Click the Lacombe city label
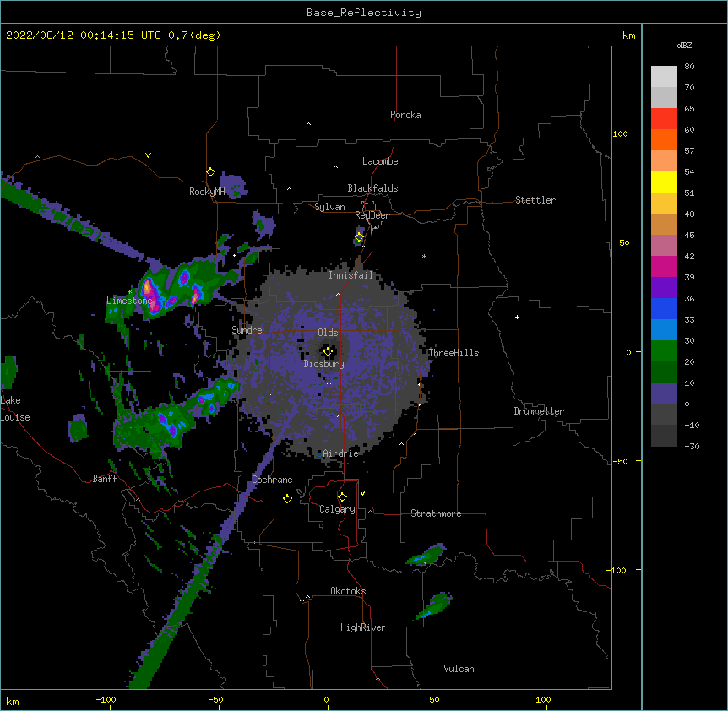Viewport: 728px width, 711px height. coord(380,161)
